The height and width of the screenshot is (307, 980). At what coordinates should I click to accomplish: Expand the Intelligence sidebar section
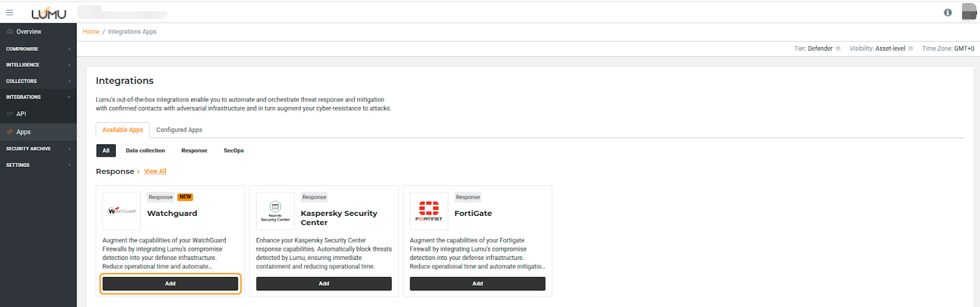[x=37, y=65]
